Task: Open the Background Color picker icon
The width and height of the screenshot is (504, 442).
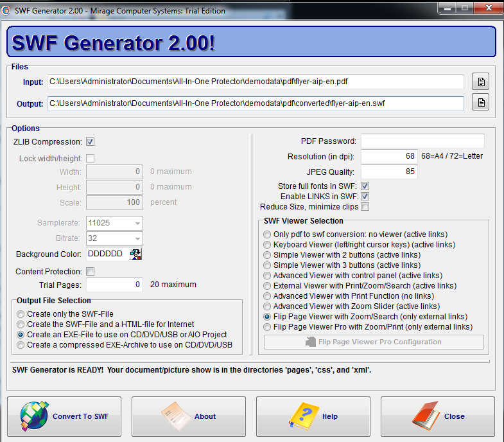Action: (135, 254)
